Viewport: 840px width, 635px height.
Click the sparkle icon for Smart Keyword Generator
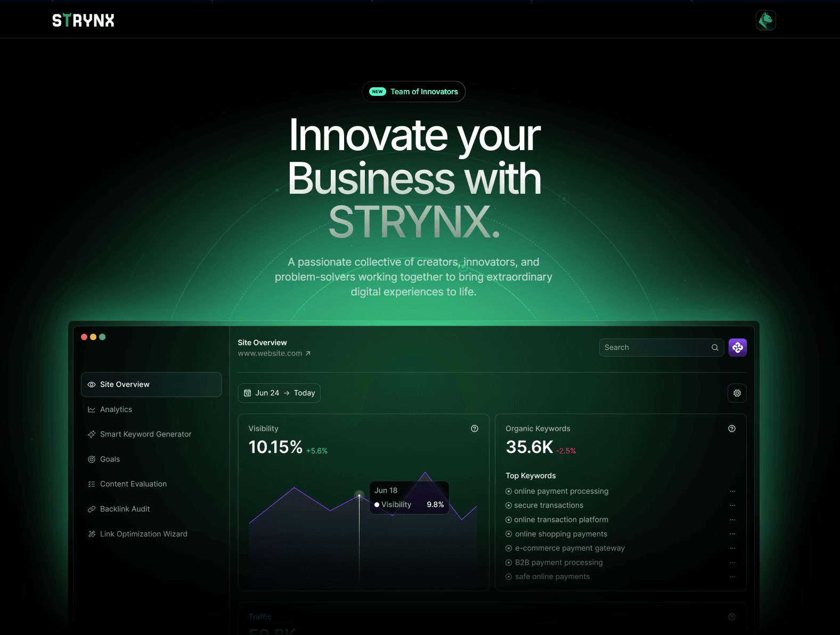pyautogui.click(x=92, y=434)
